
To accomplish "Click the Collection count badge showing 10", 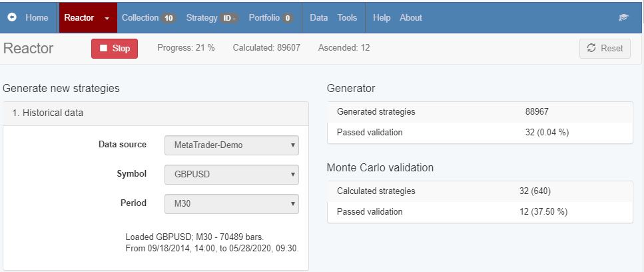I will (x=168, y=18).
